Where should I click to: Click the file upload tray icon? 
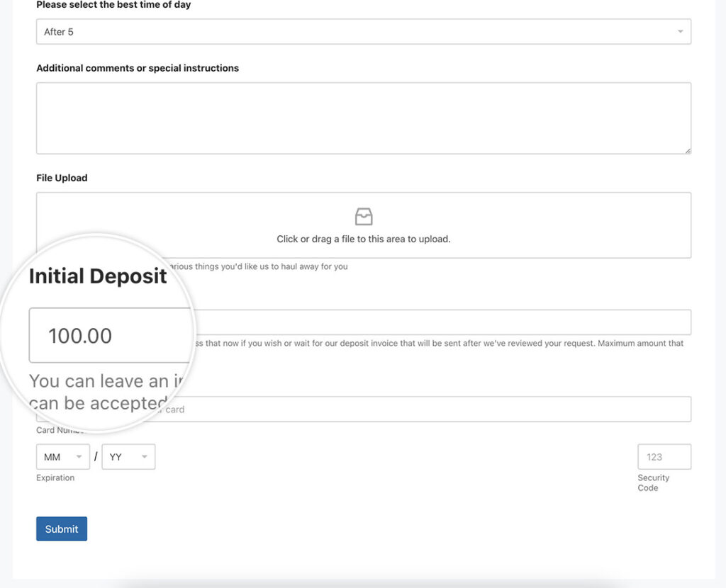click(x=364, y=216)
